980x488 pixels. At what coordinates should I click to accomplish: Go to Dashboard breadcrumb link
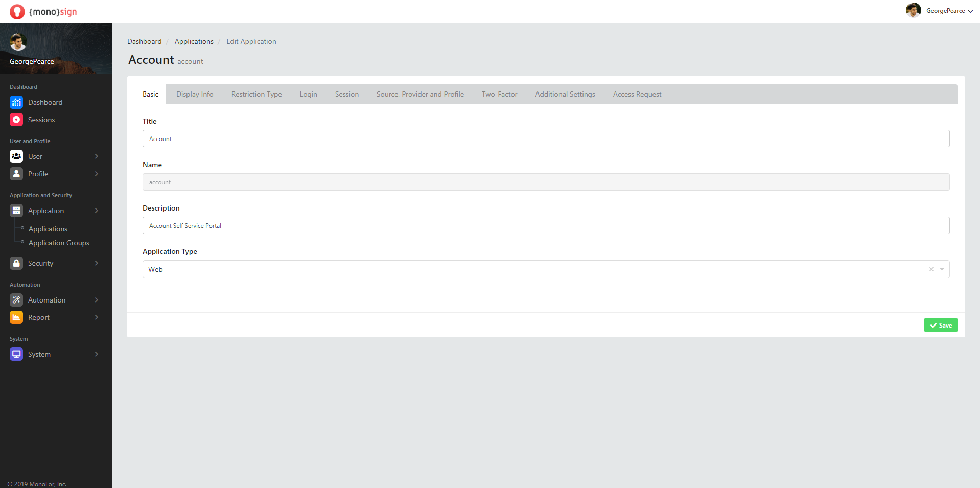(x=144, y=41)
